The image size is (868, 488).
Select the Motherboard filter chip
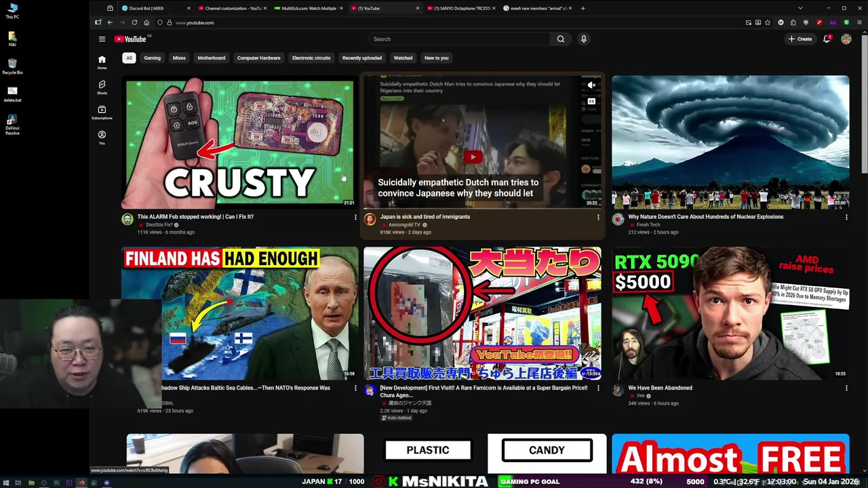pos(212,58)
